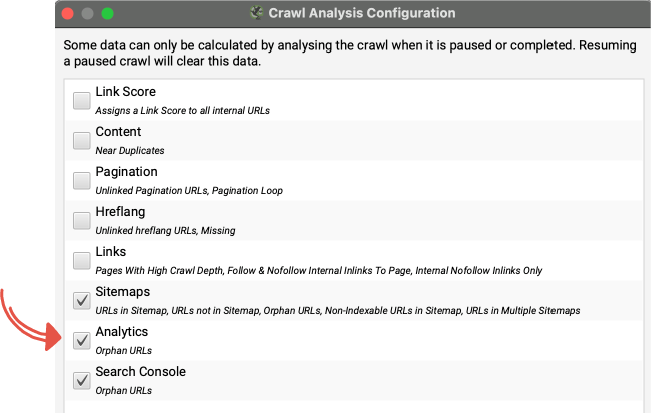
Task: Select the "Near Duplicates" description text
Action: 130,150
